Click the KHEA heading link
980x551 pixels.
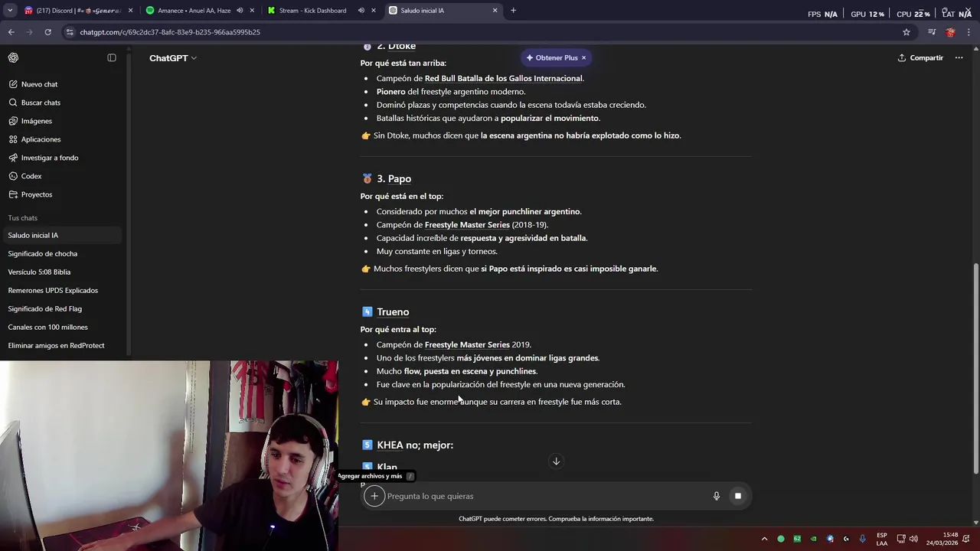(x=390, y=445)
